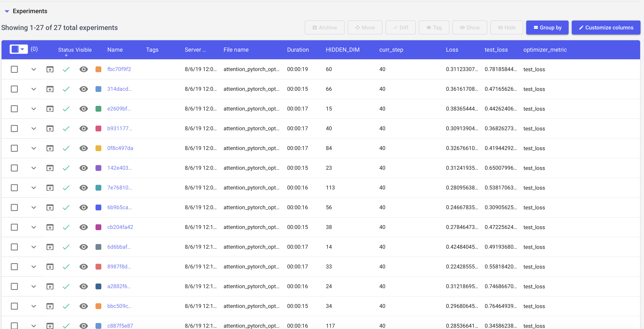Open the select-all checkbox dropdown in header

tap(22, 49)
